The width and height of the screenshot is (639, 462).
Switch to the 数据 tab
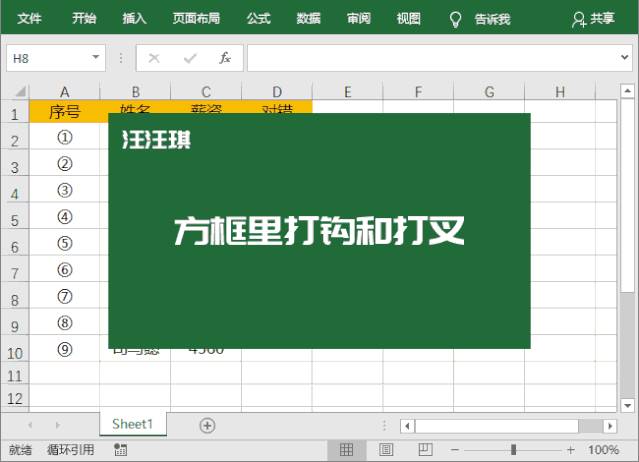308,18
